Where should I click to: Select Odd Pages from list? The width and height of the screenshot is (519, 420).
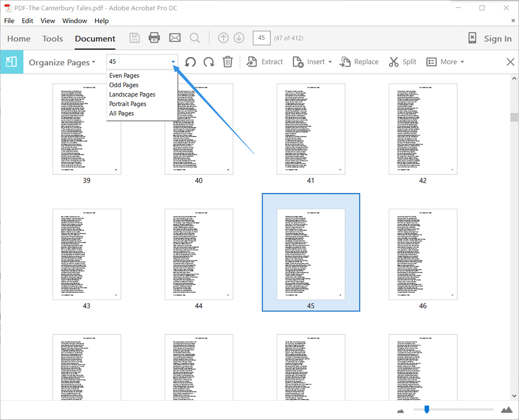(x=124, y=85)
